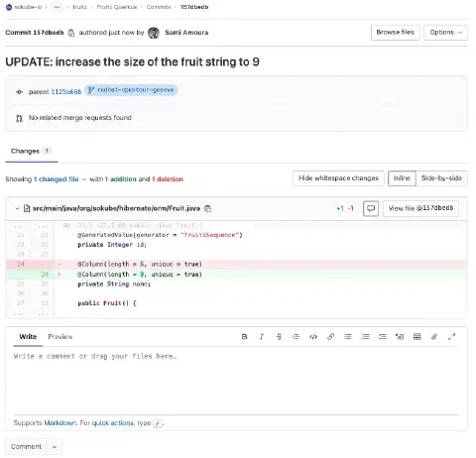
Task: Open the quick actions help link
Action: point(113,423)
